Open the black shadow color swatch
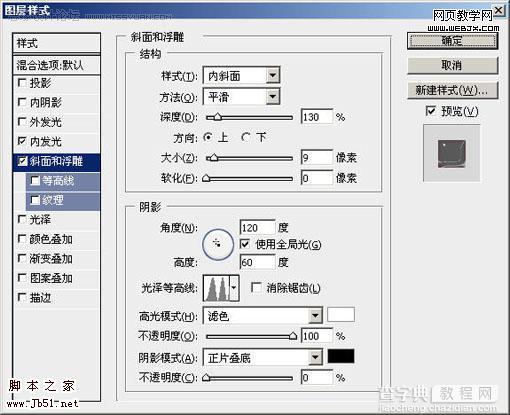This screenshot has width=510, height=415. (341, 356)
